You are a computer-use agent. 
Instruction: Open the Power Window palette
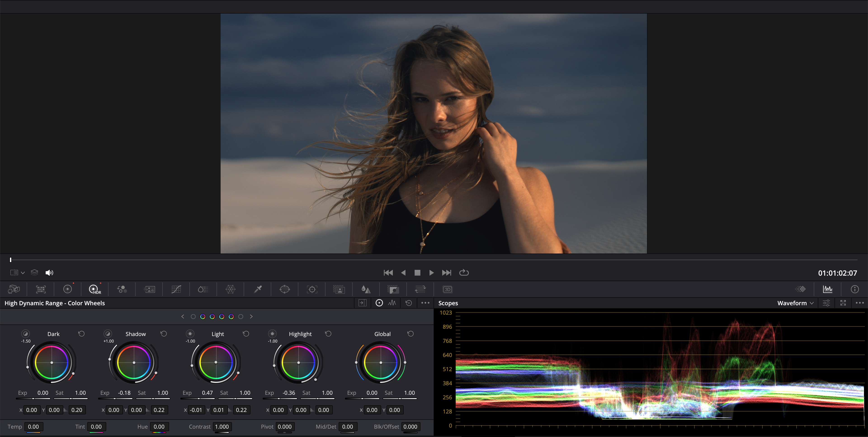click(285, 289)
